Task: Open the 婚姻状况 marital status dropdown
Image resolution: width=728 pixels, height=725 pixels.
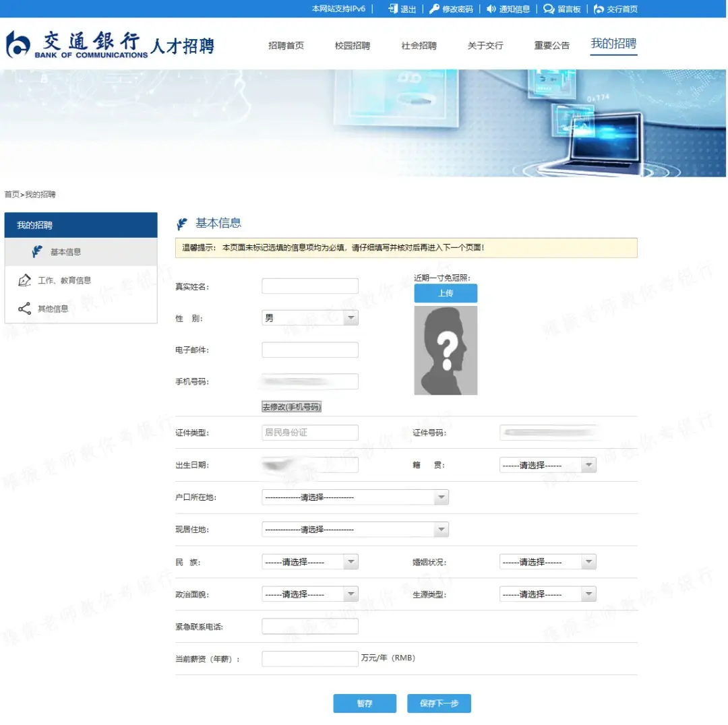Action: click(547, 562)
